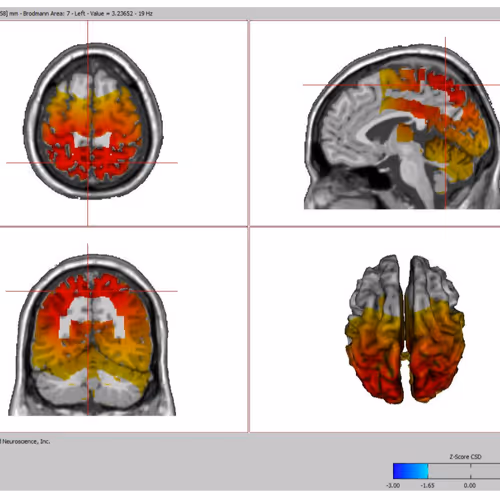Click the Z-Score CSD title

[x=465, y=457]
